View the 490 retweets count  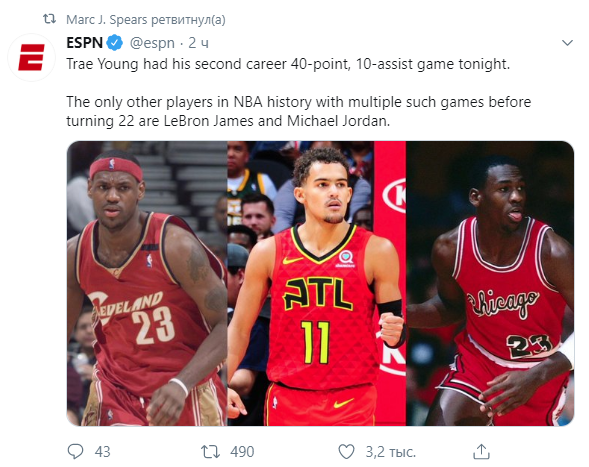coord(242,452)
